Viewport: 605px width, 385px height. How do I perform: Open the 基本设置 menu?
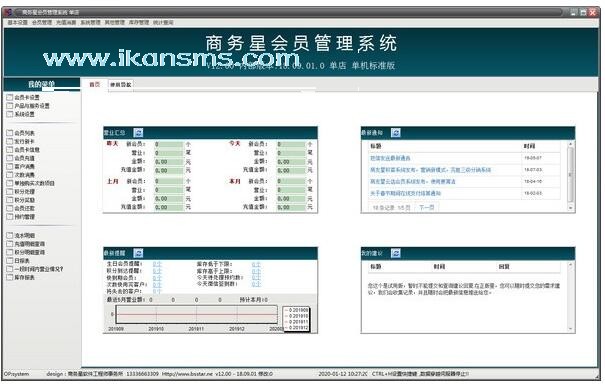pos(17,22)
